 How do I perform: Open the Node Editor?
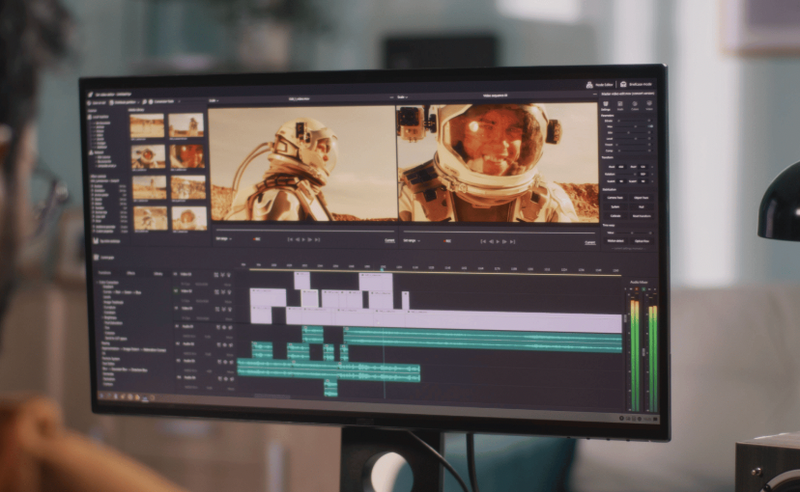coord(600,84)
